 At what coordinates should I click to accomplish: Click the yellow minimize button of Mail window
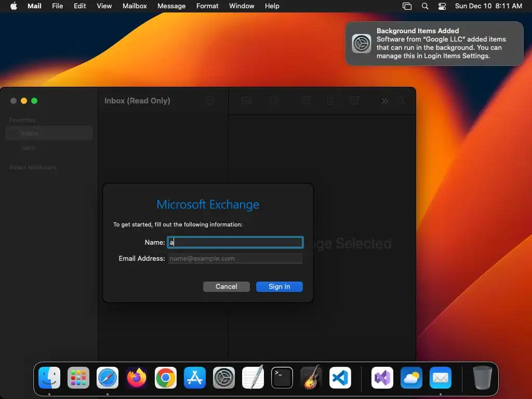tap(24, 101)
